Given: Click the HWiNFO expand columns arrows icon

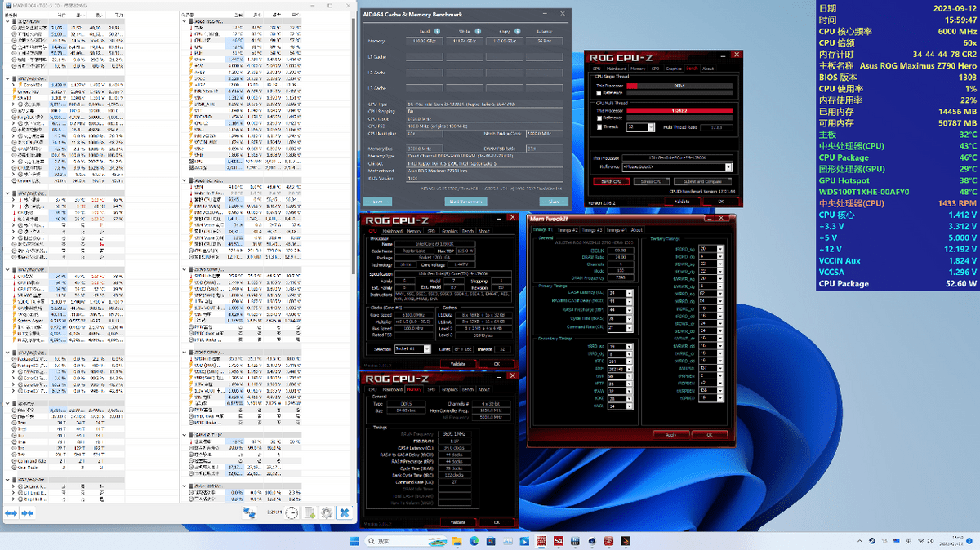Looking at the screenshot, I should pos(11,512).
